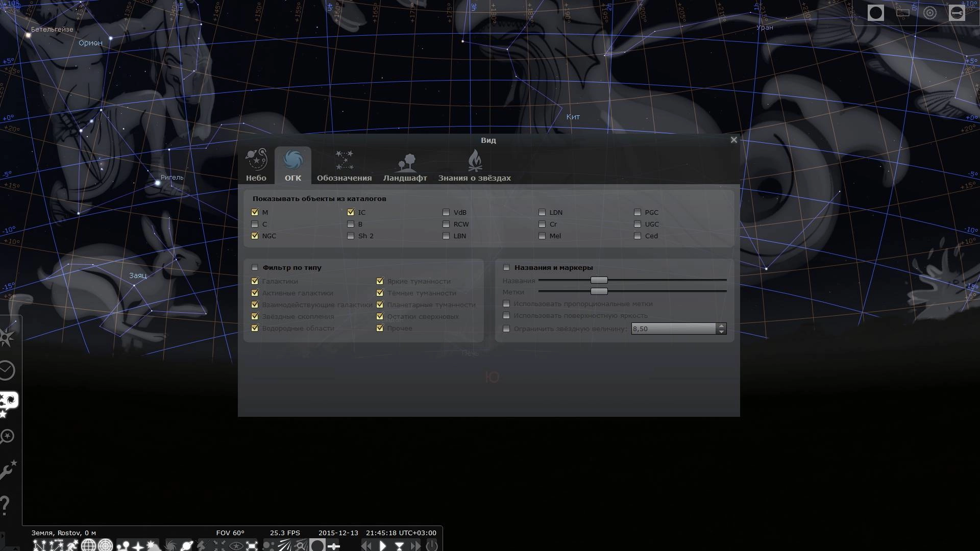980x551 pixels.
Task: Click the FOV 60° status text
Action: tap(230, 533)
